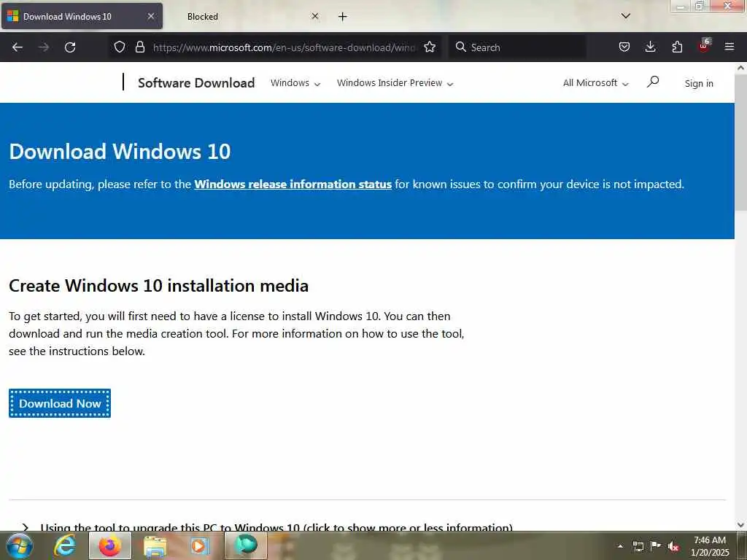Open the tracking protection shield icon

click(x=120, y=47)
